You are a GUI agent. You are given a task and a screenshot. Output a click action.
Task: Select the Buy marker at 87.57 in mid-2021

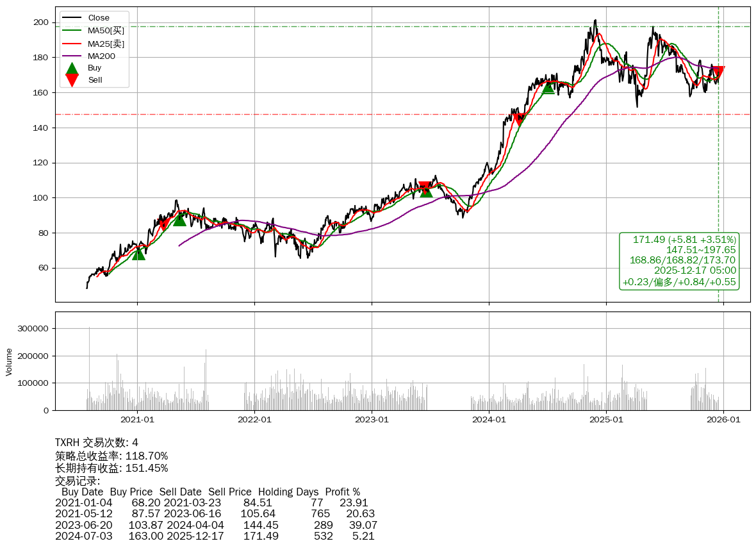click(x=179, y=219)
